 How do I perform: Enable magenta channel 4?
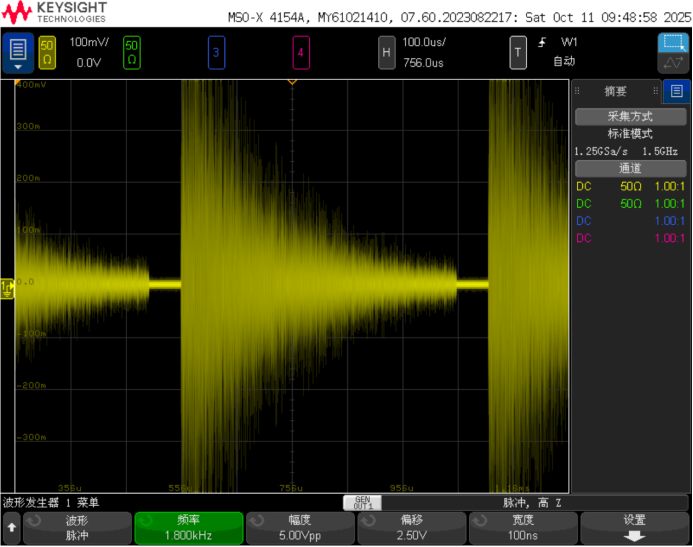pos(301,52)
